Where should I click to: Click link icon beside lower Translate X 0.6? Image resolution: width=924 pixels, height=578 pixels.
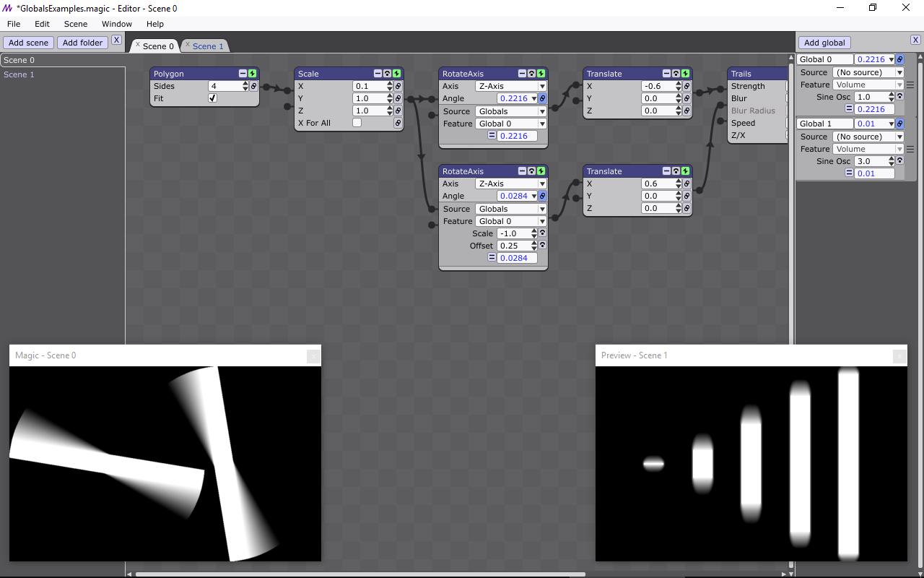point(687,184)
